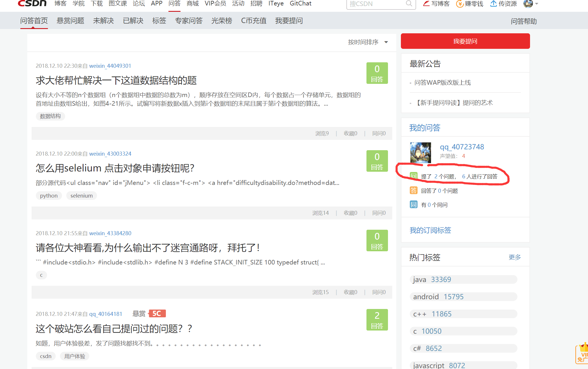Viewport: 588px width, 369px height.
Task: Open profile link qq_40723748
Action: click(x=462, y=147)
